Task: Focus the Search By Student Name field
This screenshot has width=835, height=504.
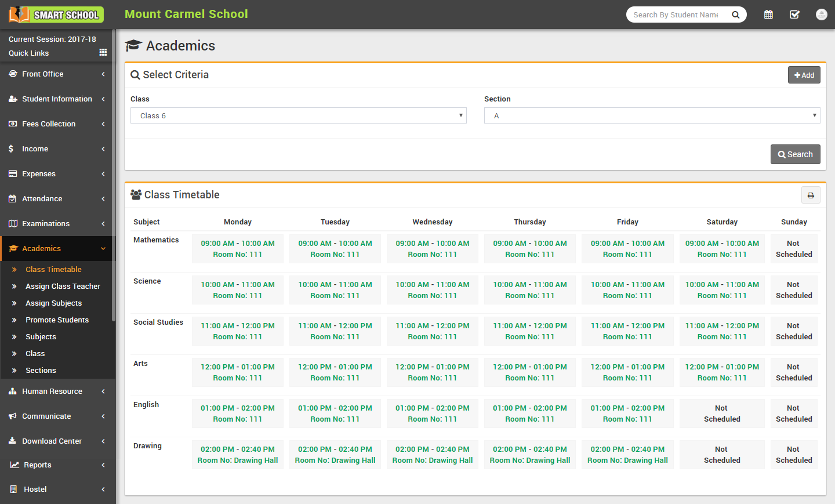Action: pos(676,15)
